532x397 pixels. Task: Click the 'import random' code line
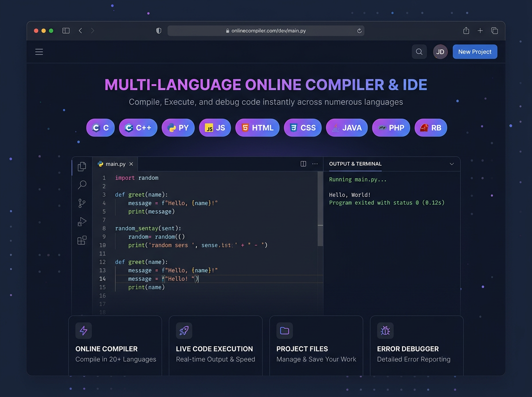(137, 178)
